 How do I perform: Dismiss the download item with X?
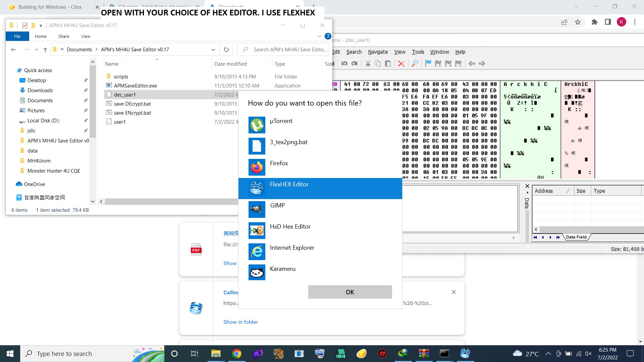click(453, 292)
